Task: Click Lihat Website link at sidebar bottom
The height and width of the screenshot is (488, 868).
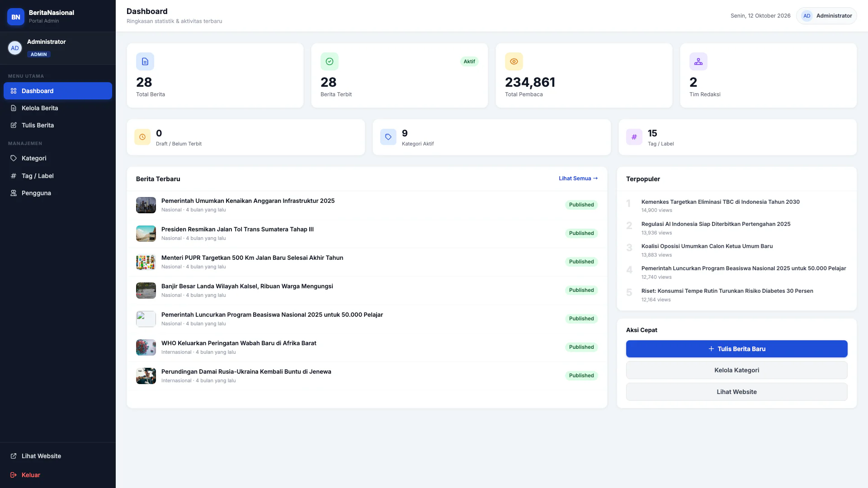Action: 58,456
